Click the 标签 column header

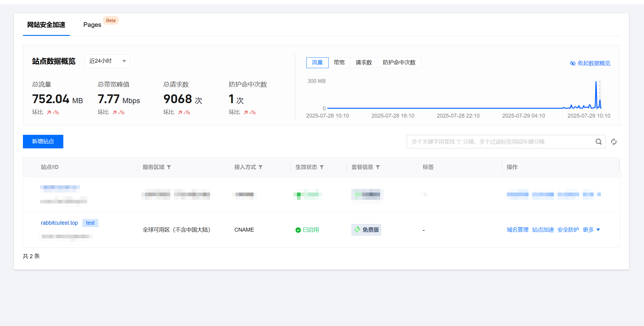click(x=428, y=167)
